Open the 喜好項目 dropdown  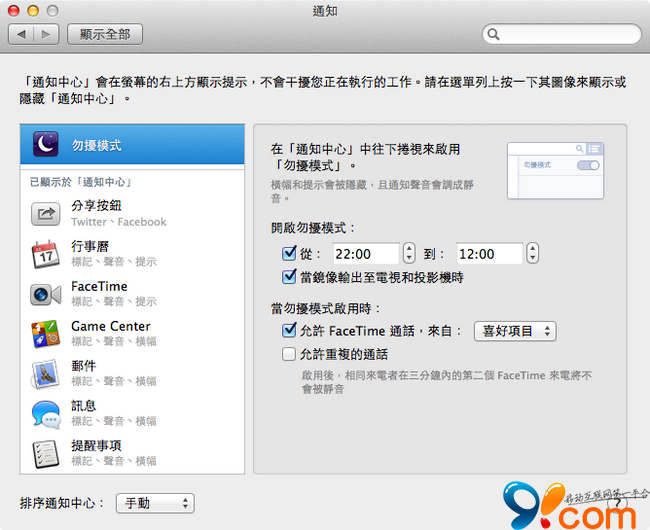pos(515,331)
